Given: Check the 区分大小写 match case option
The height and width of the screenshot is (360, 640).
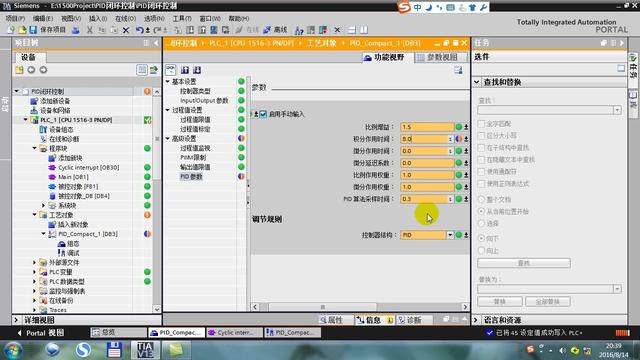Looking at the screenshot, I should (x=481, y=136).
